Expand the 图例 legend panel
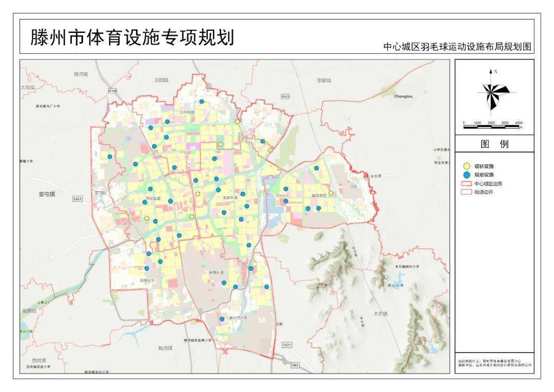This screenshot has height=392, width=554. 493,144
